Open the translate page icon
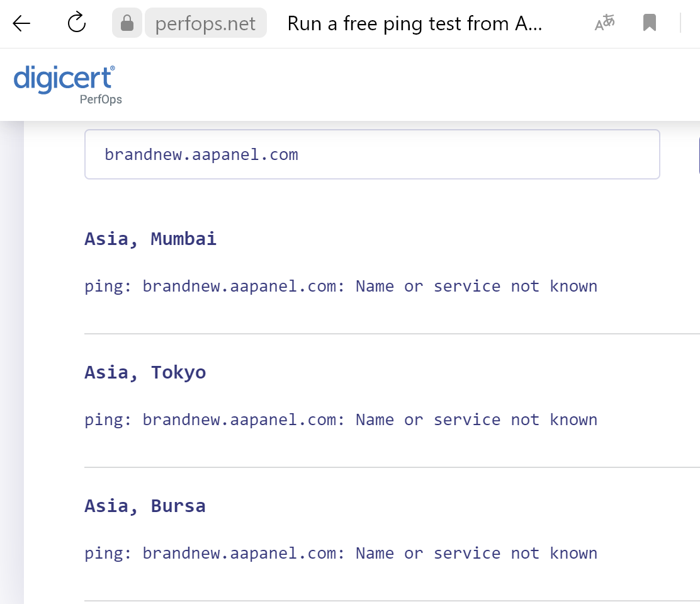The image size is (700, 604). 604,24
